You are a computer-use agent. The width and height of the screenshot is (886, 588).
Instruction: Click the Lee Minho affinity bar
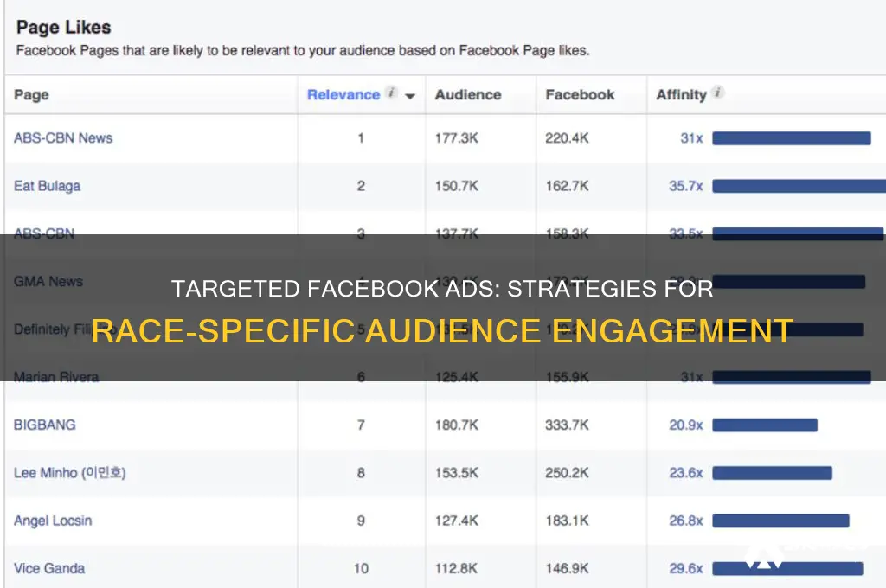click(x=773, y=473)
